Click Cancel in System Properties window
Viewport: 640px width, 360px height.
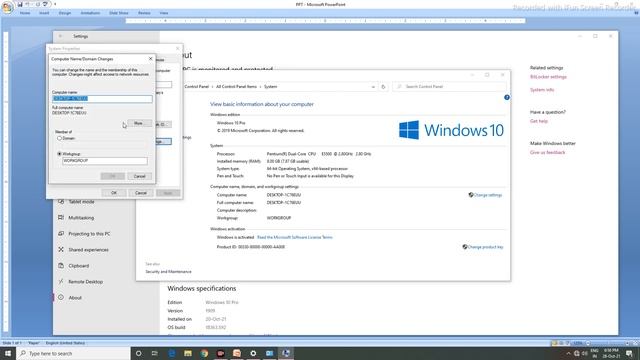[x=141, y=193]
